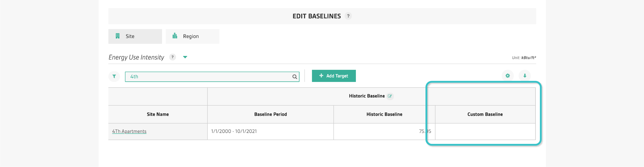
Task: Click the search magnifier icon
Action: (295, 77)
